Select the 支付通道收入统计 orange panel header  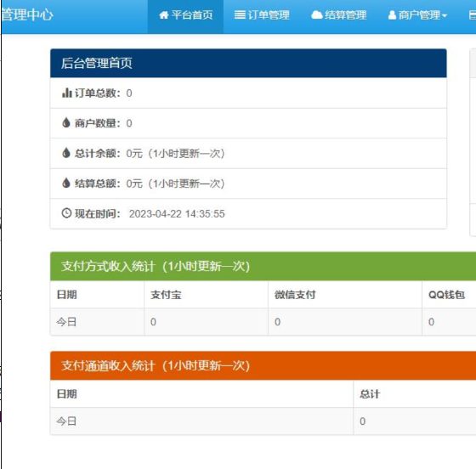[x=263, y=365]
